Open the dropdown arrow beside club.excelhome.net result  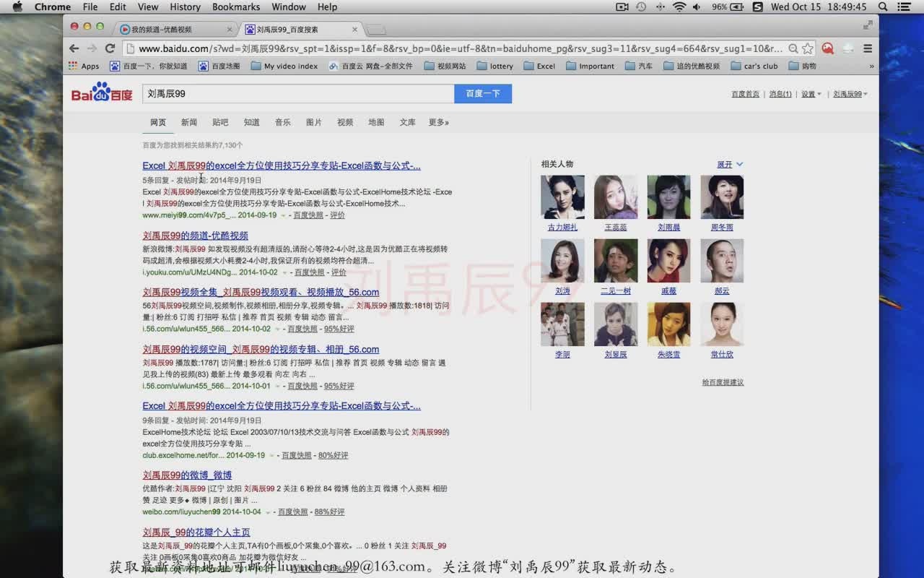coord(272,455)
